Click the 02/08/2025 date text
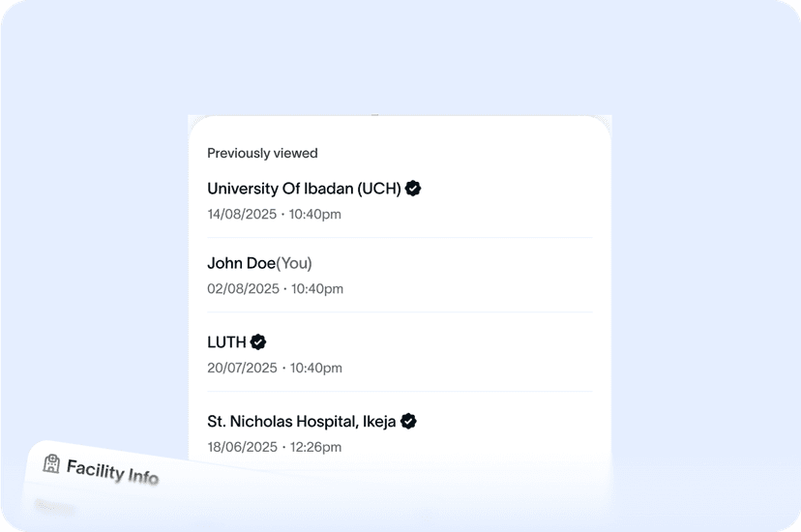Screen dimensions: 801x532 (x=243, y=288)
